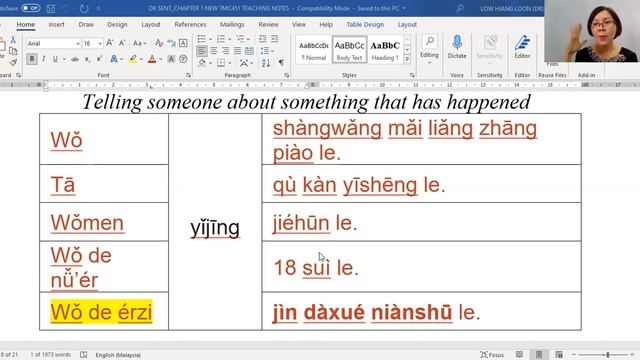
Task: Click the Bullets list icon
Action: pos(202,39)
